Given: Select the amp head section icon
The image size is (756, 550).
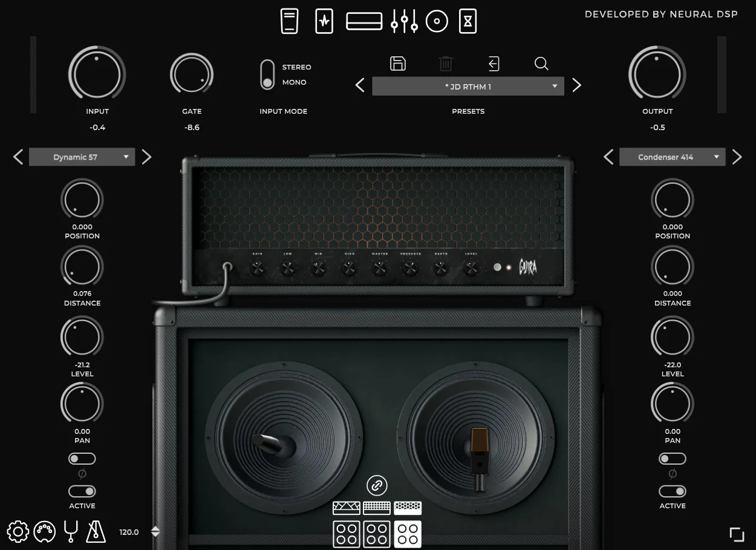Looking at the screenshot, I should tap(364, 21).
